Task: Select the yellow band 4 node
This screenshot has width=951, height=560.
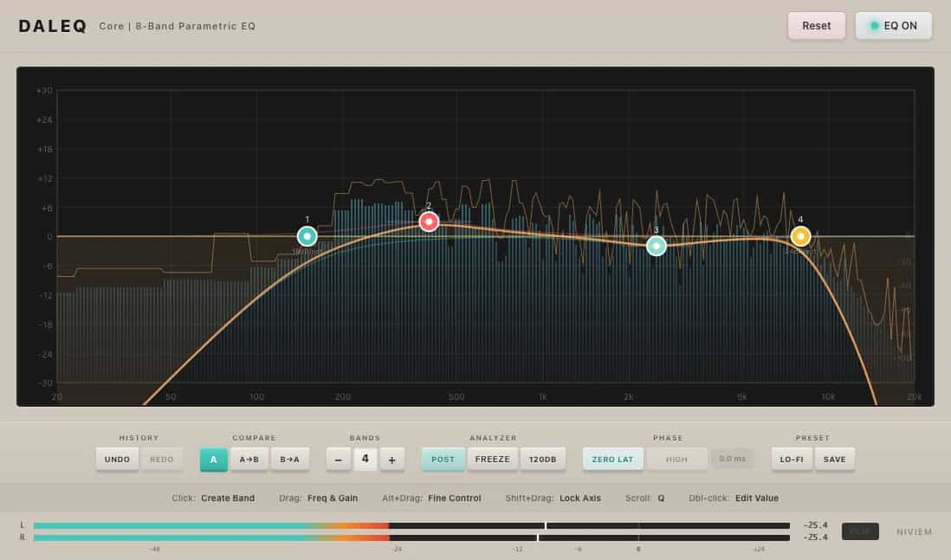Action: pos(800,235)
